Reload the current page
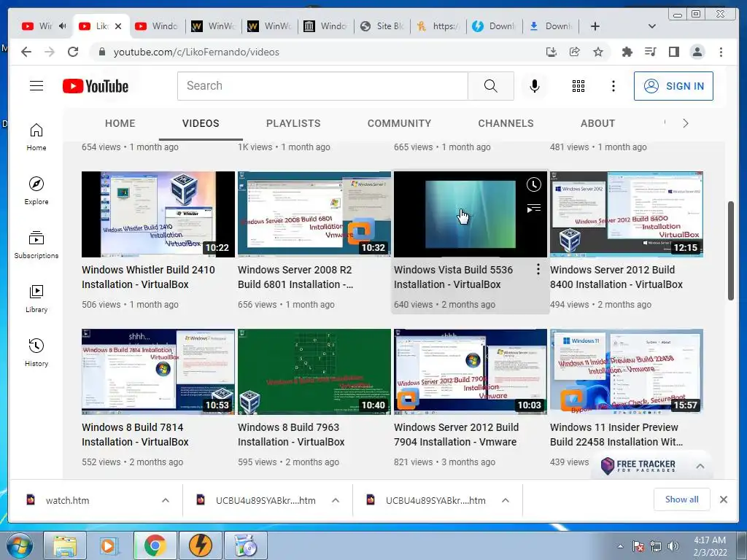 coord(73,52)
